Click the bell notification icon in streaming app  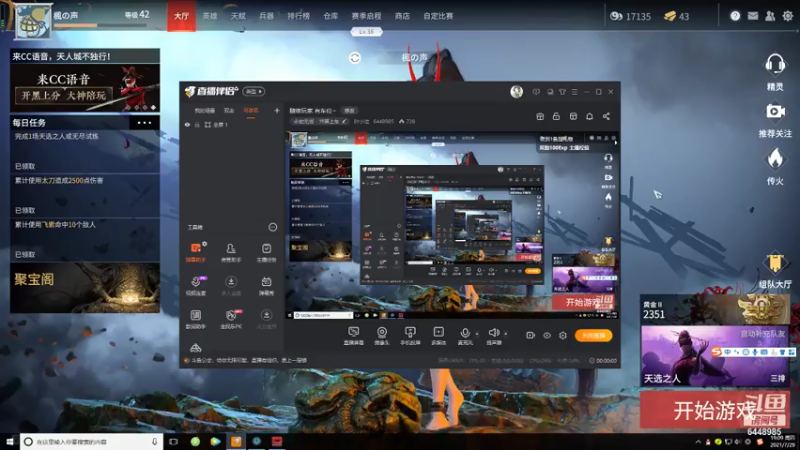point(589,116)
